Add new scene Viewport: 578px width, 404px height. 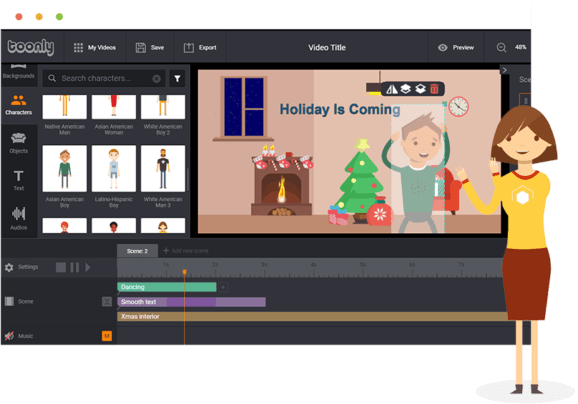[186, 251]
